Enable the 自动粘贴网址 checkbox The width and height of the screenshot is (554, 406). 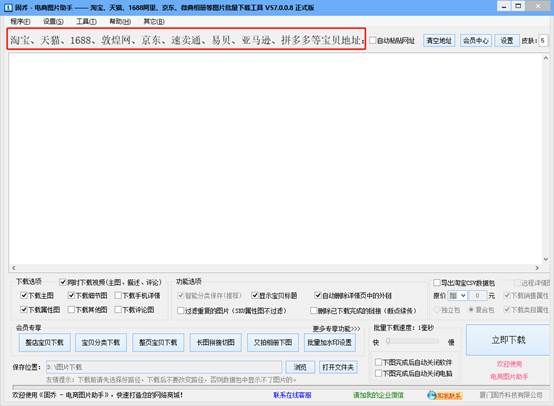(373, 40)
